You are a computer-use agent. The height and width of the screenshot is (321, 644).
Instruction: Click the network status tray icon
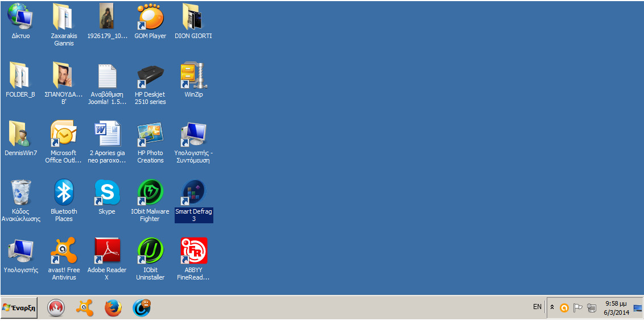pyautogui.click(x=592, y=307)
